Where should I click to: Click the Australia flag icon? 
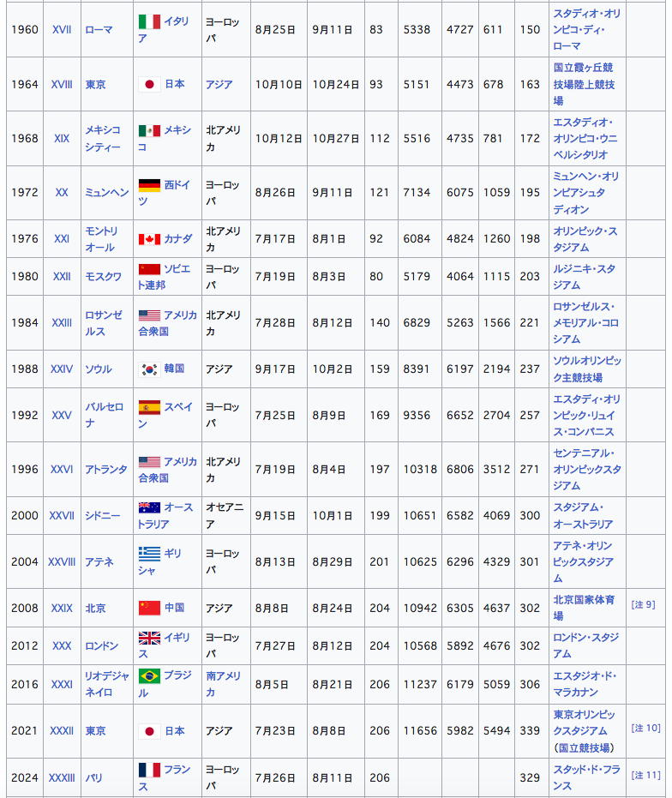(149, 507)
